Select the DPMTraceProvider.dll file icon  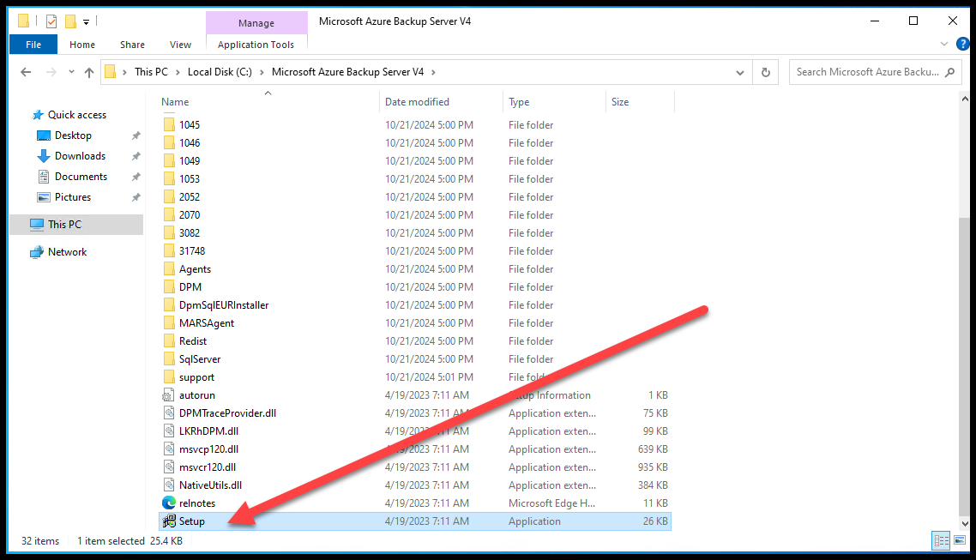pos(169,413)
